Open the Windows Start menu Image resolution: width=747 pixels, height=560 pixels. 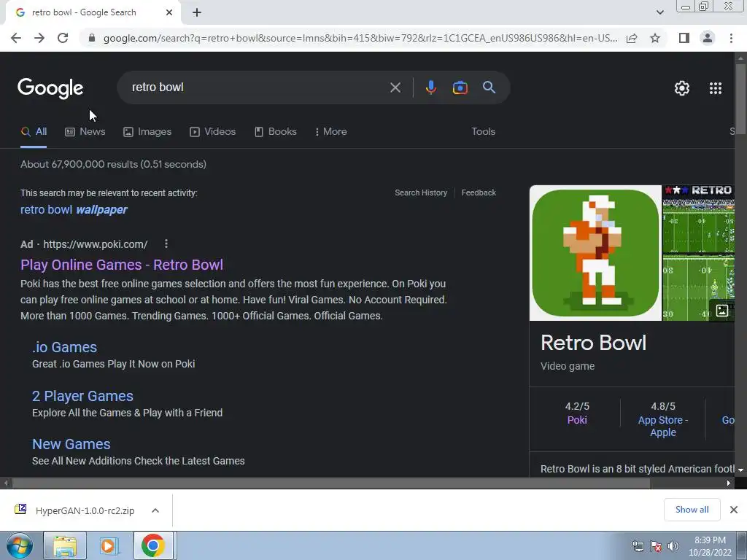[x=20, y=545]
